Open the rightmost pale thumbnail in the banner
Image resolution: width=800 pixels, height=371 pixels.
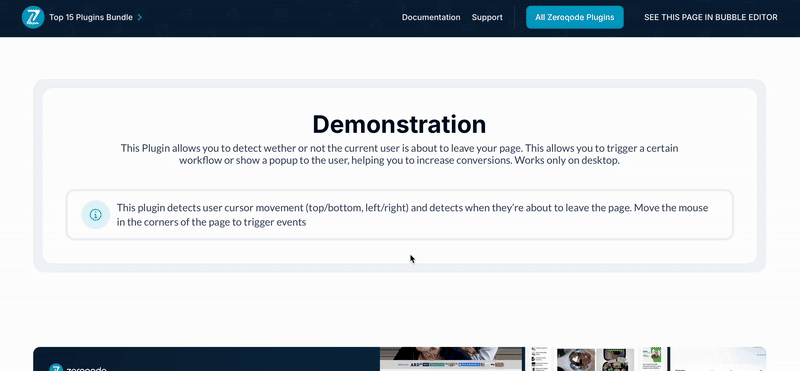719,359
